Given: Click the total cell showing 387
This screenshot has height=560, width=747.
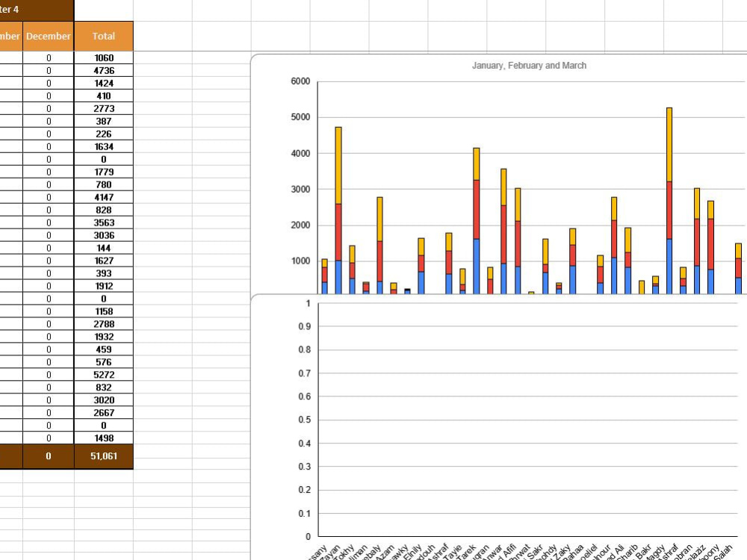Looking at the screenshot, I should point(103,121).
